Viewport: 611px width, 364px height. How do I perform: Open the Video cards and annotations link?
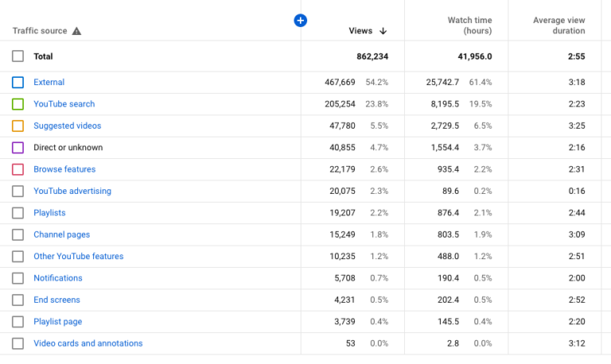click(88, 343)
